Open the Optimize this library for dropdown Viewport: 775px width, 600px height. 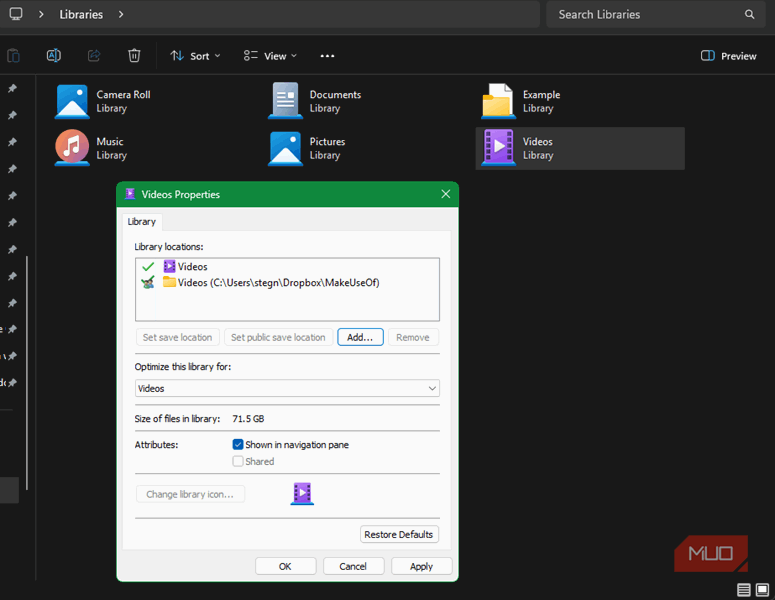[287, 388]
